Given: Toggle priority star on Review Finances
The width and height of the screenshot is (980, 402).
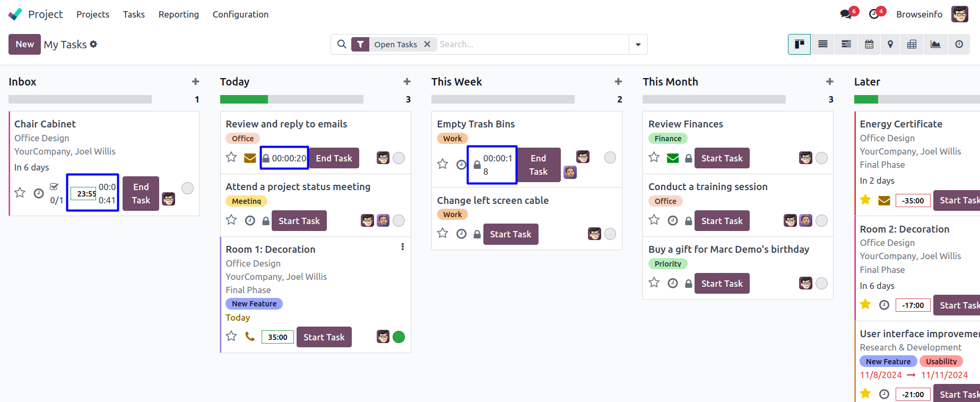Looking at the screenshot, I should [654, 158].
